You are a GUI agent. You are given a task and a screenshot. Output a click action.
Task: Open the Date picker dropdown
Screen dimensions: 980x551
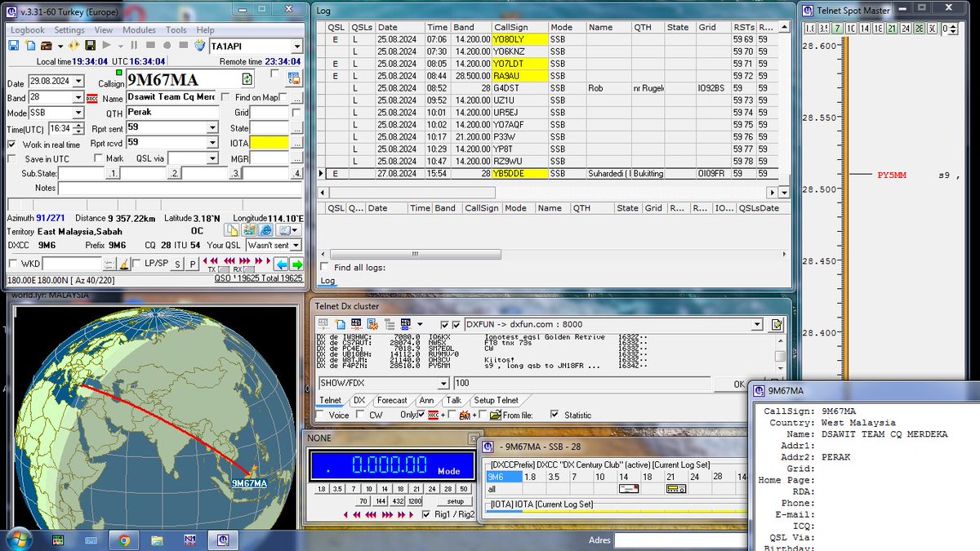tap(78, 82)
